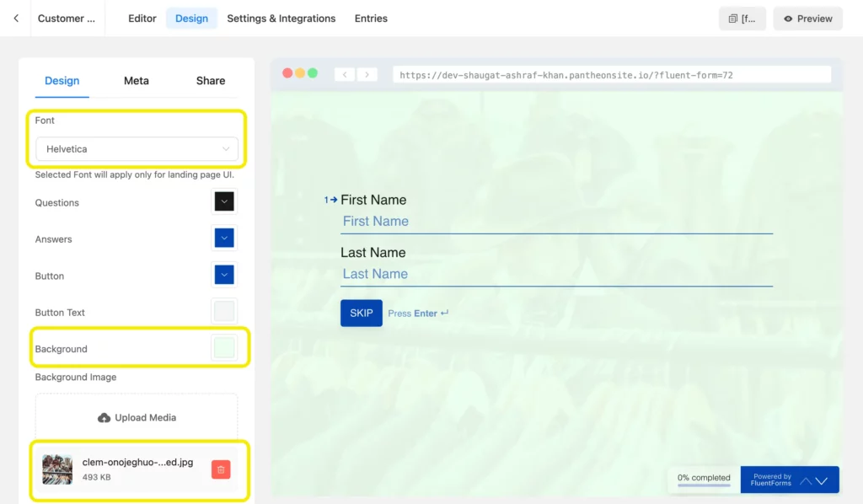Click the Preview button
863x504 pixels.
[x=807, y=19]
